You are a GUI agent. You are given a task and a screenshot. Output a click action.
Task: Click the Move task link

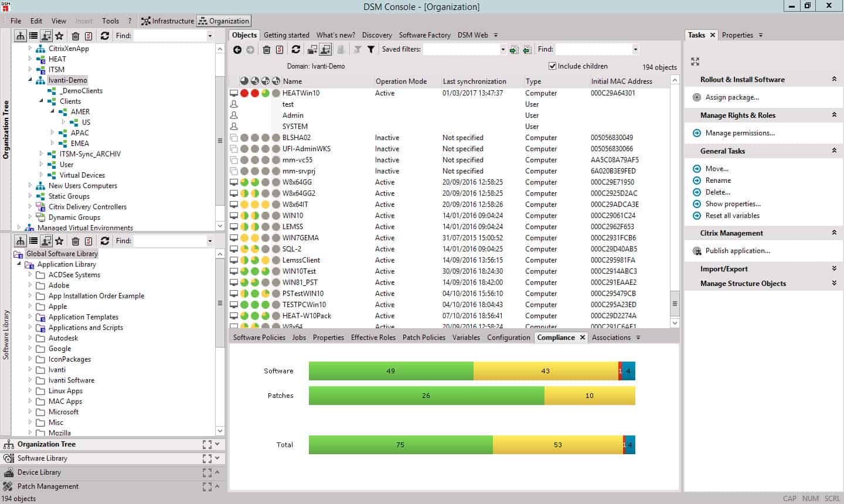coord(717,169)
